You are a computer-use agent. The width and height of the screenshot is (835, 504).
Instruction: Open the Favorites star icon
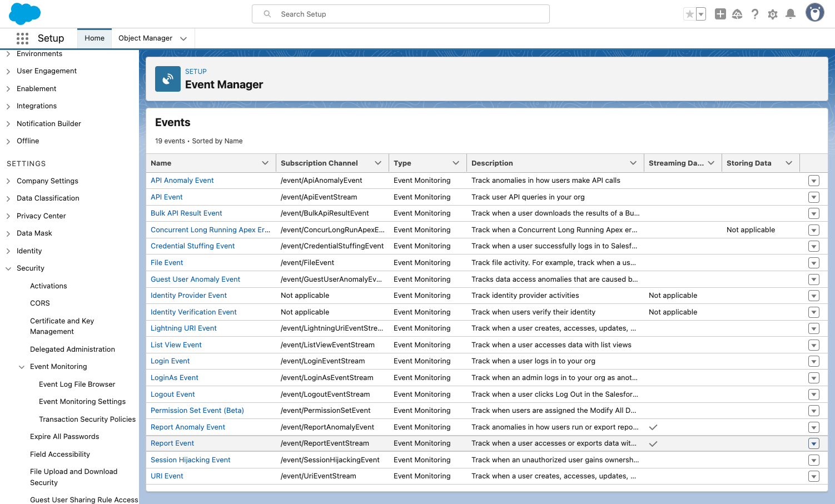[689, 14]
